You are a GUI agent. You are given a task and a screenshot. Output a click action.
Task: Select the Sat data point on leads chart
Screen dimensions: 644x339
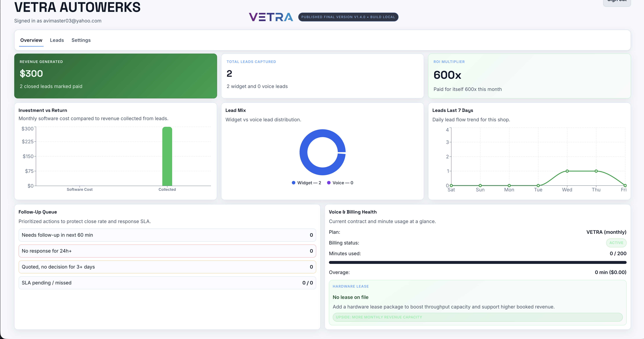[451, 185]
